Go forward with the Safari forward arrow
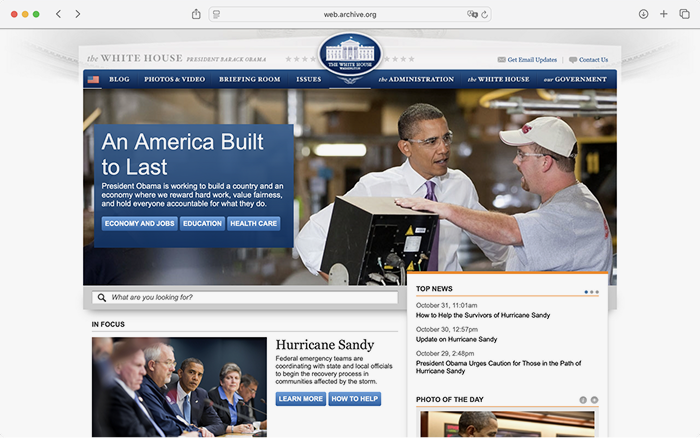 (x=78, y=14)
